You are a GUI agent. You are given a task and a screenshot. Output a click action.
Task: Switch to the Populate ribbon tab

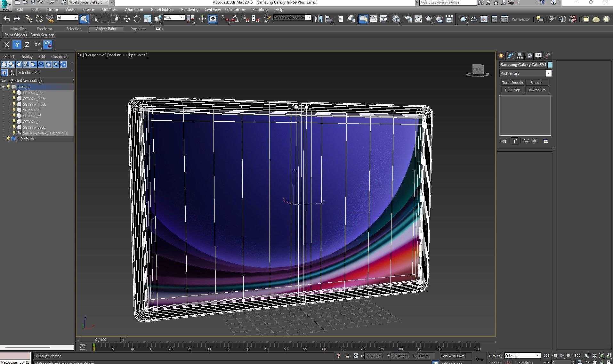click(138, 29)
